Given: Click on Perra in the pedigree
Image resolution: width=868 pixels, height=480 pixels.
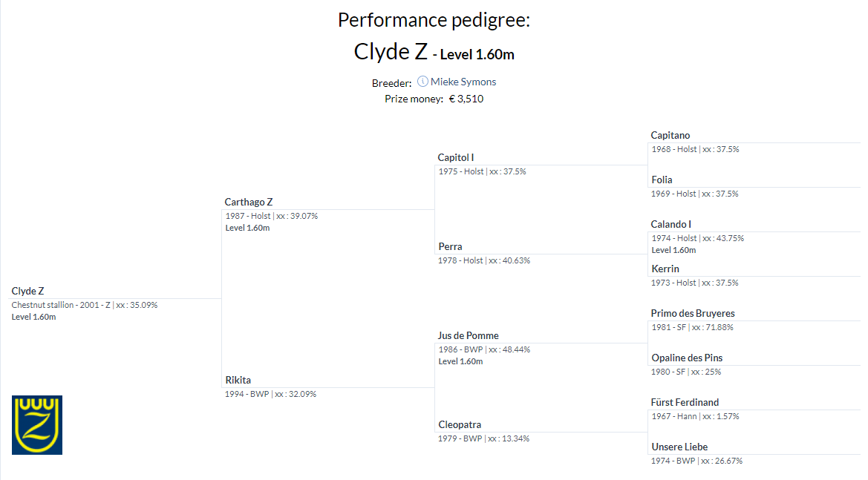Looking at the screenshot, I should (450, 246).
